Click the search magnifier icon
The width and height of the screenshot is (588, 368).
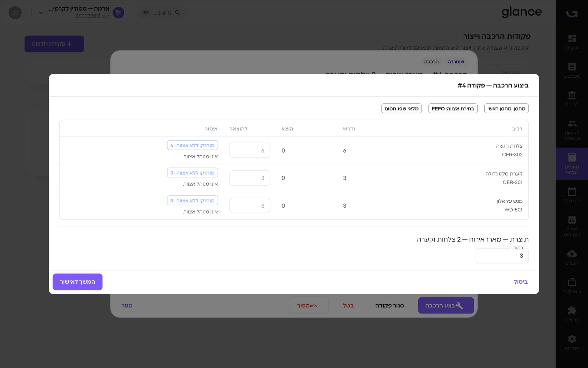(x=178, y=13)
